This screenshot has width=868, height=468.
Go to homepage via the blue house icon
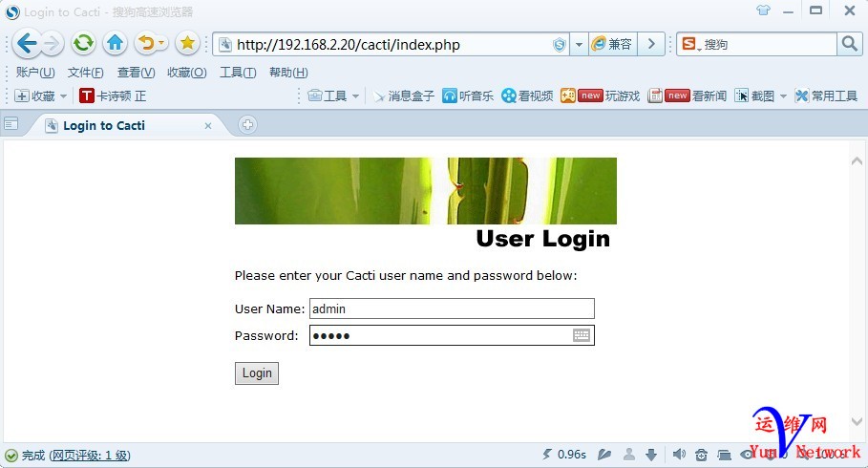point(116,43)
